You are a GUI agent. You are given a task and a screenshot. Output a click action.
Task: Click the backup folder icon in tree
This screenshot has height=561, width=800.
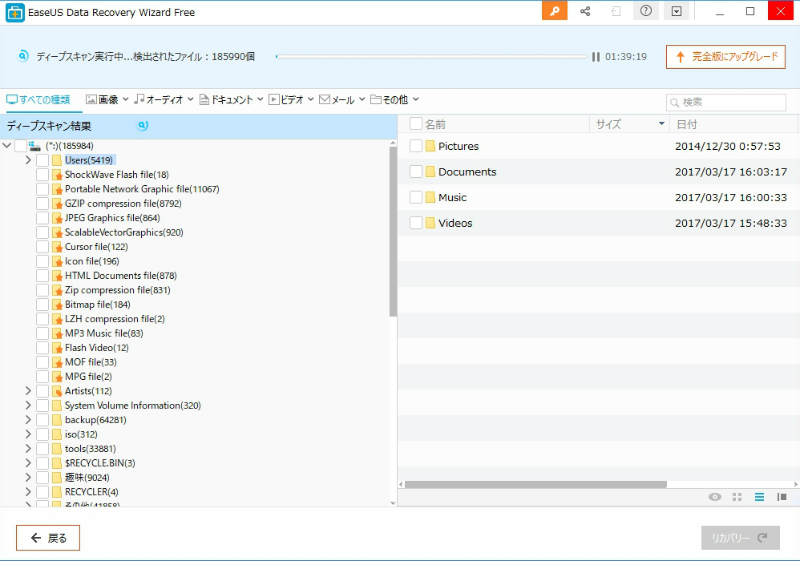click(57, 420)
